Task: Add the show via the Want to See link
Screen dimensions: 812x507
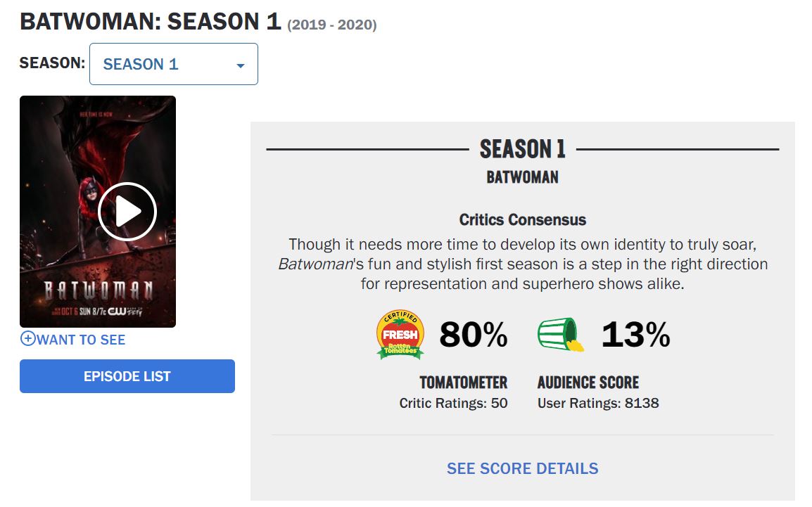Action: [x=81, y=340]
